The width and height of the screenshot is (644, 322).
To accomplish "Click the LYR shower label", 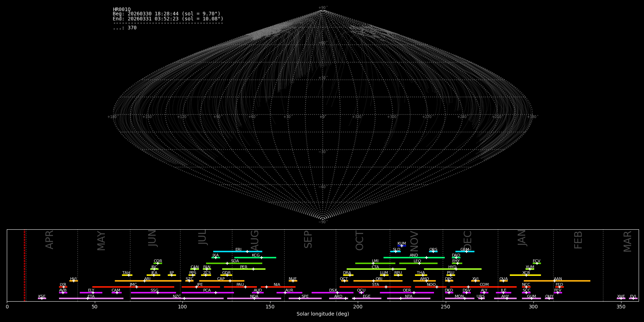I will (x=63, y=285).
